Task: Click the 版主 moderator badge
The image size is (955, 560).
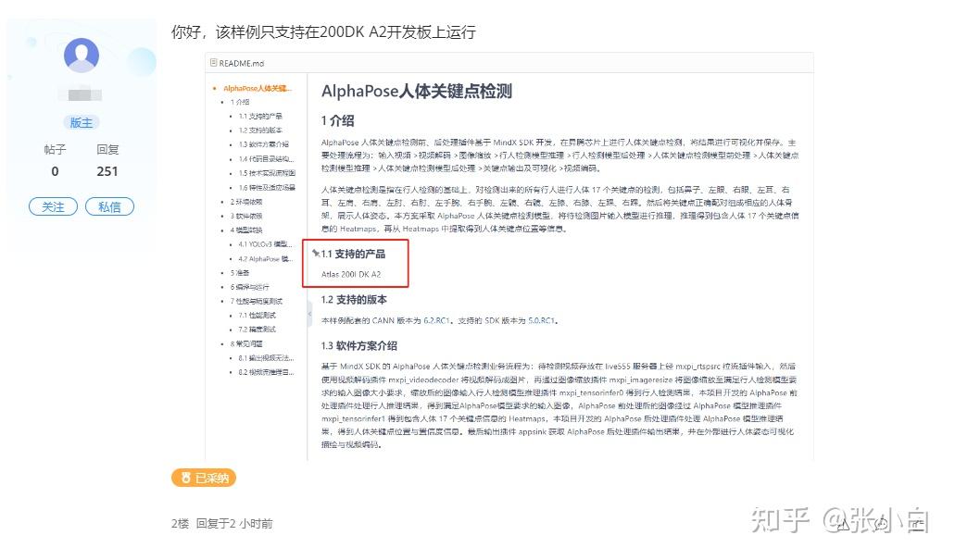Action: (82, 121)
